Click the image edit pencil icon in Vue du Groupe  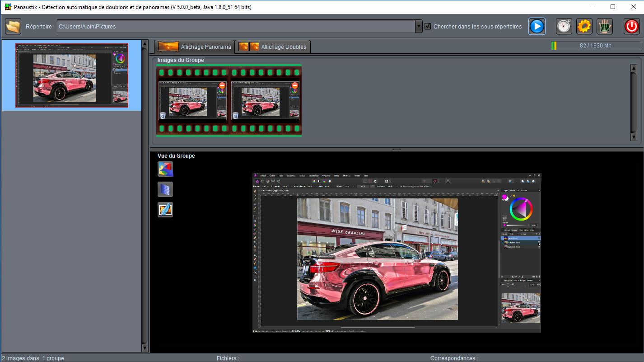[x=165, y=210]
